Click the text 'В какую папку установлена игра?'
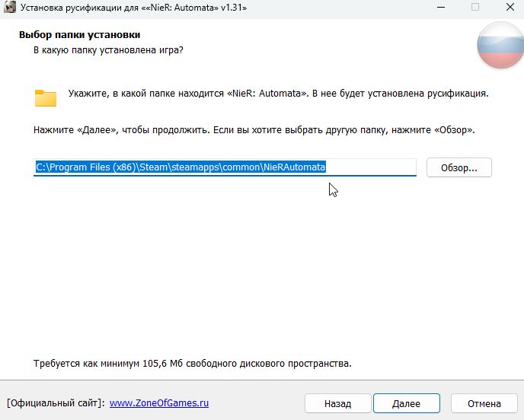Image resolution: width=524 pixels, height=420 pixels. (x=108, y=50)
